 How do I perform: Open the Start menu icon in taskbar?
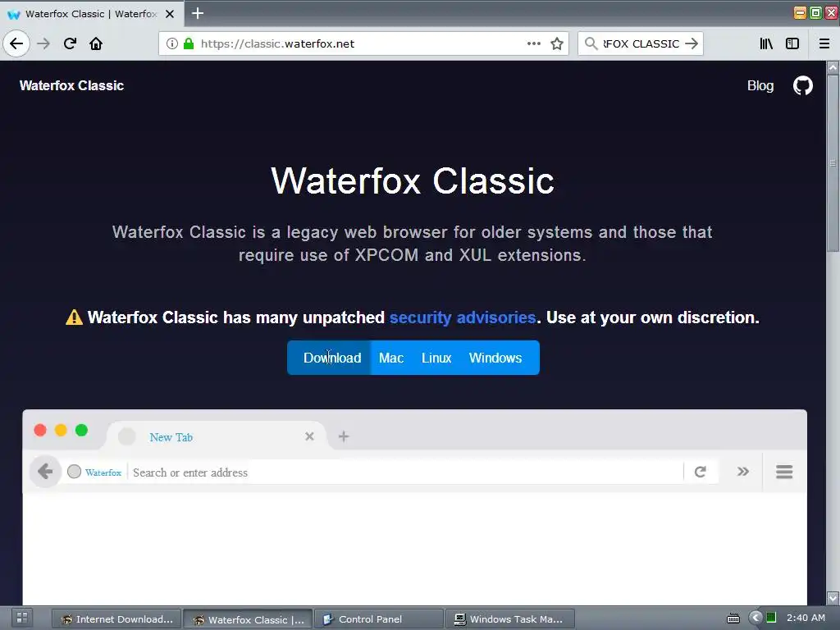(x=21, y=619)
